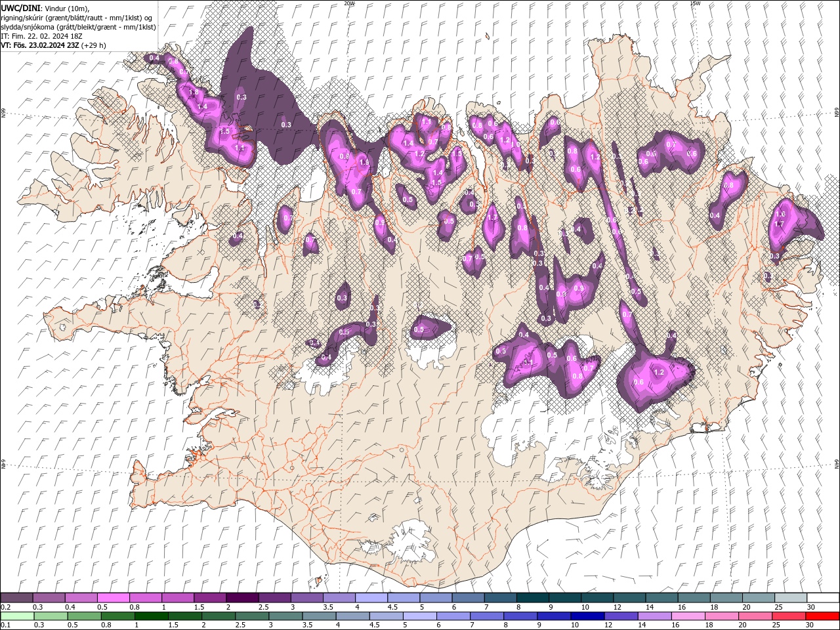Pick the rain legend swatch labeled 2.5

(252, 616)
